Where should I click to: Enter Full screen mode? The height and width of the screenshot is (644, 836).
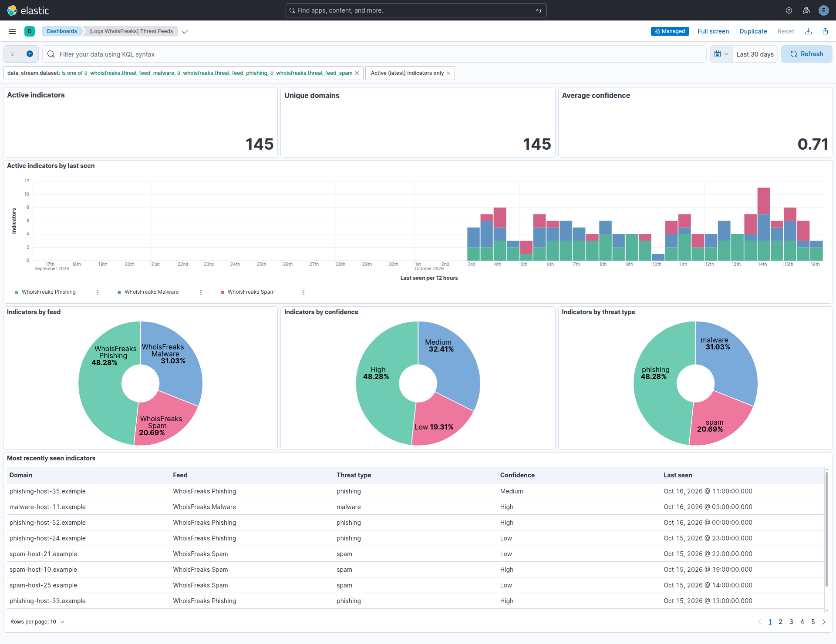[x=713, y=31]
